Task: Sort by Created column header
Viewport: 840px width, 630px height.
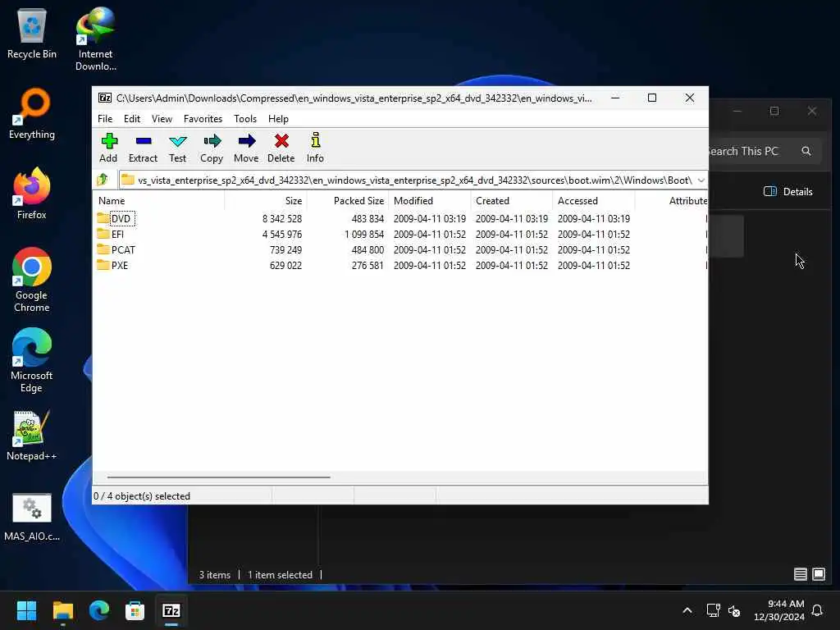Action: pyautogui.click(x=512, y=200)
